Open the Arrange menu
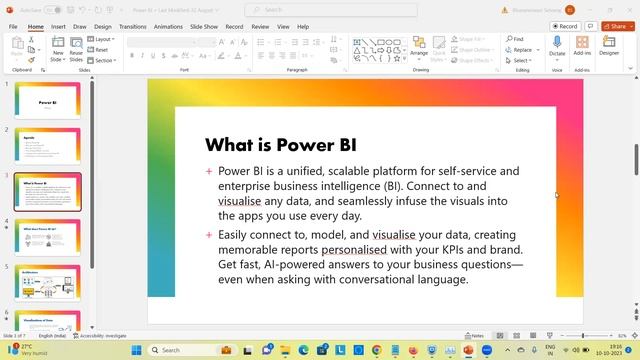Image resolution: width=640 pixels, height=360 pixels. pos(419,49)
